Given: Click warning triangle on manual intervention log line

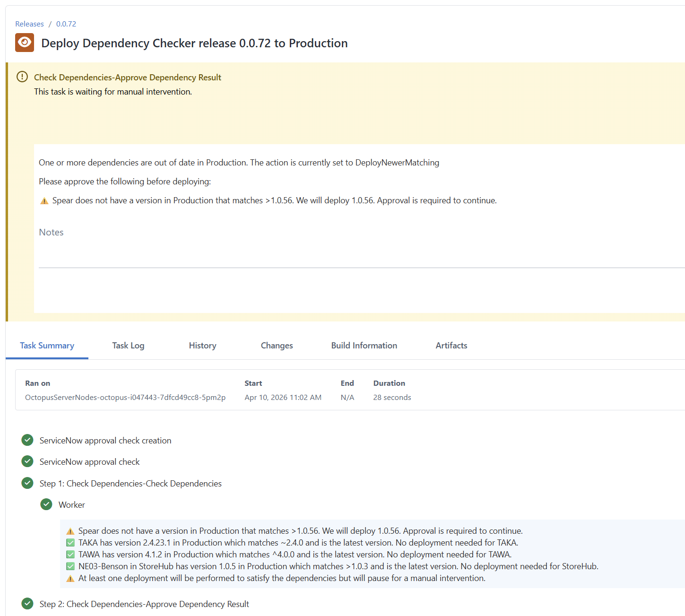Looking at the screenshot, I should click(70, 578).
